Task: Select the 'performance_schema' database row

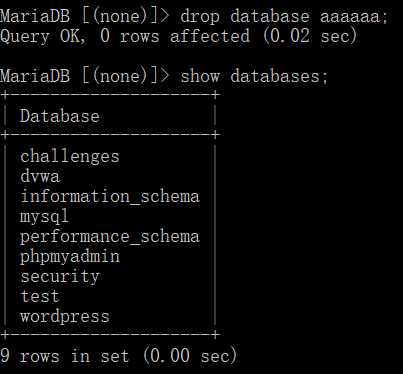Action: [x=110, y=237]
